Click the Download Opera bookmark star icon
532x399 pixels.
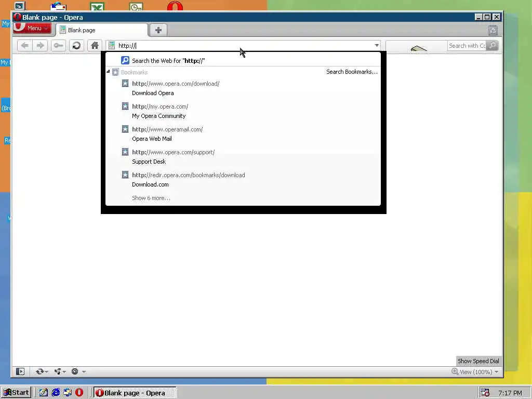(125, 84)
